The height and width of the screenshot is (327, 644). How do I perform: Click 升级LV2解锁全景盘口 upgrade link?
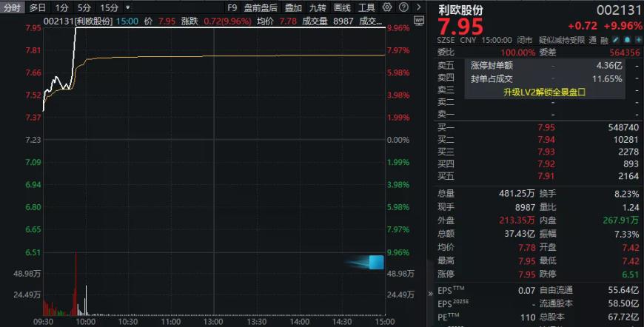point(544,92)
